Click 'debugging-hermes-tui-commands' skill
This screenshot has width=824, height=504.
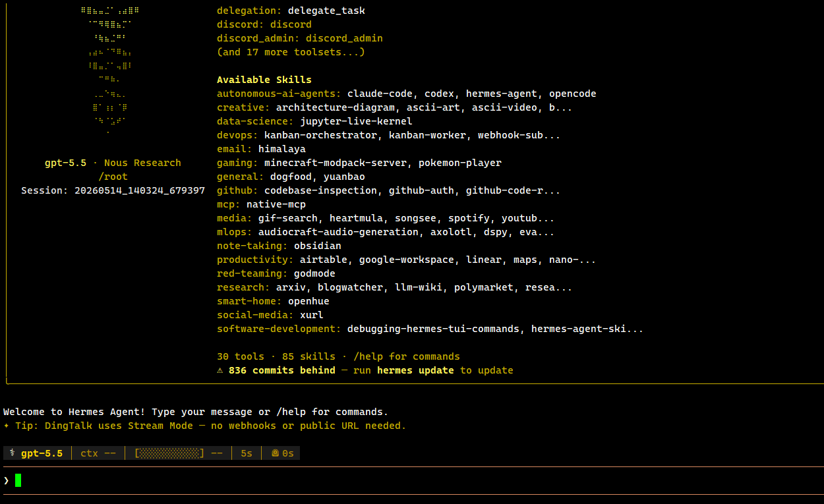coord(433,329)
